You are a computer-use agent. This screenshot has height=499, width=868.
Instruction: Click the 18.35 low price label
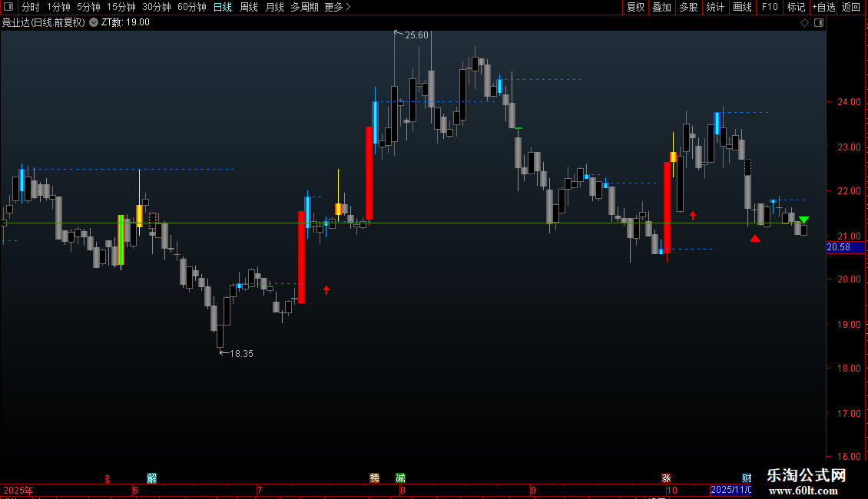(241, 353)
